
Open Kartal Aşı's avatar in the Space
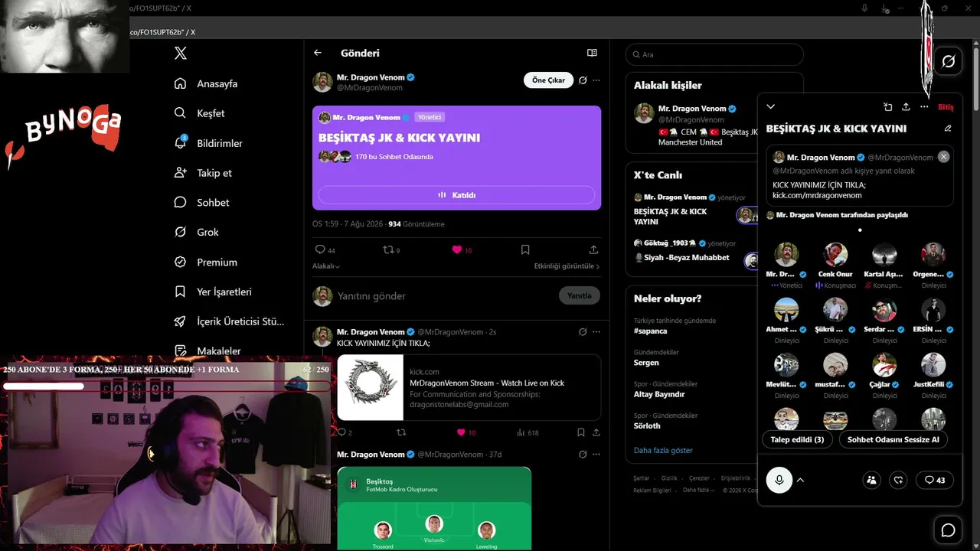884,255
